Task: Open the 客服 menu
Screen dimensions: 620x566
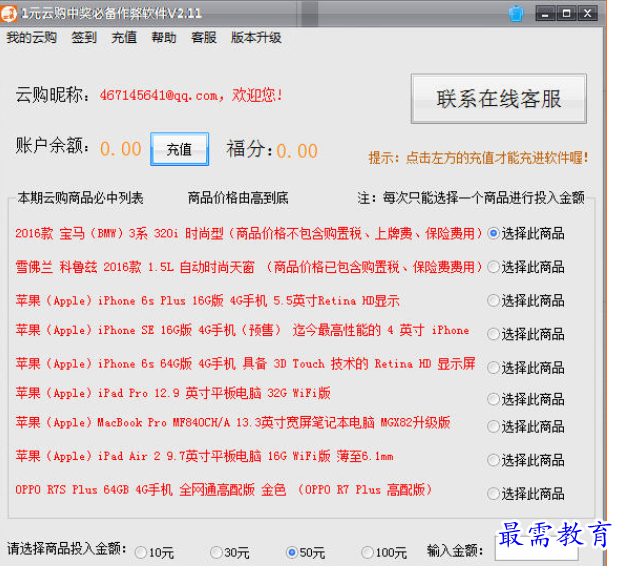Action: pyautogui.click(x=204, y=38)
